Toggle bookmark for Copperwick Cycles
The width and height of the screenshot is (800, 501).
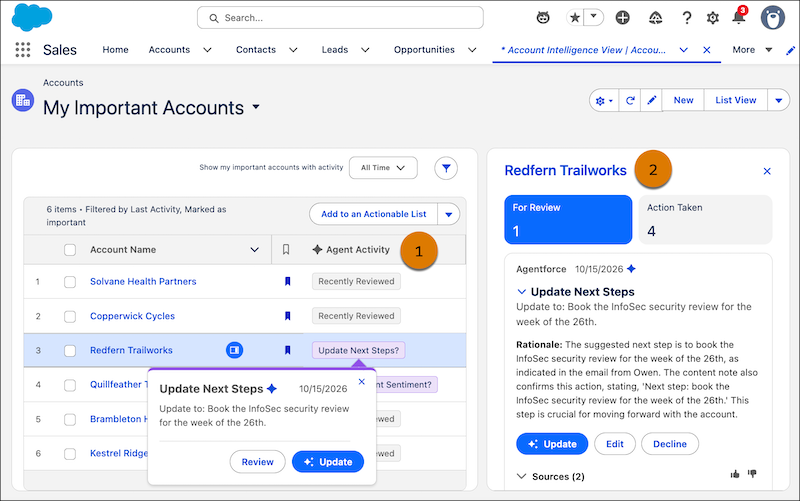(288, 316)
